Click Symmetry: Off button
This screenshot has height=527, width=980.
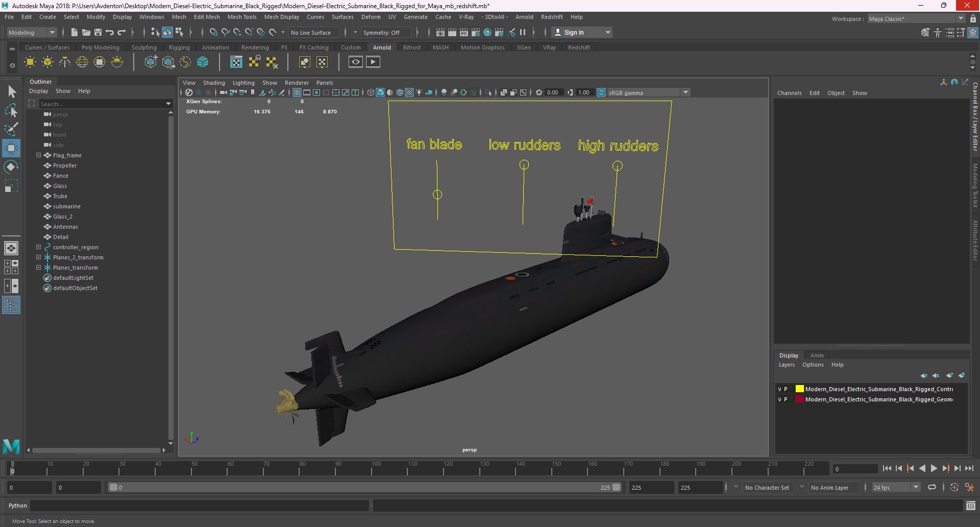click(x=385, y=32)
